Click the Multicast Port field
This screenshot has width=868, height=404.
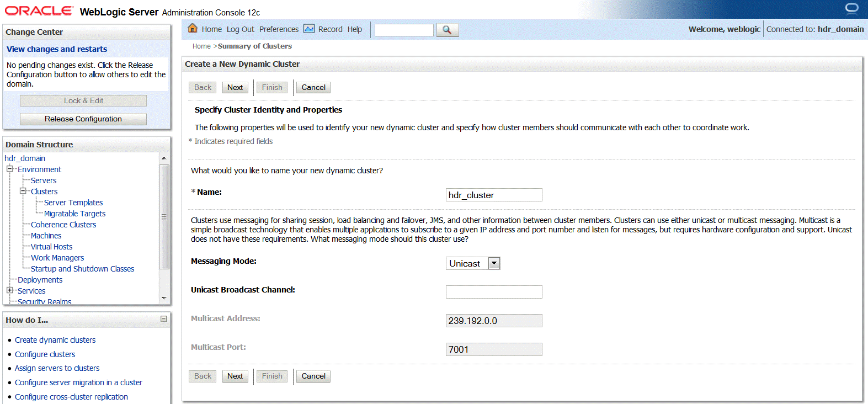[x=494, y=349]
